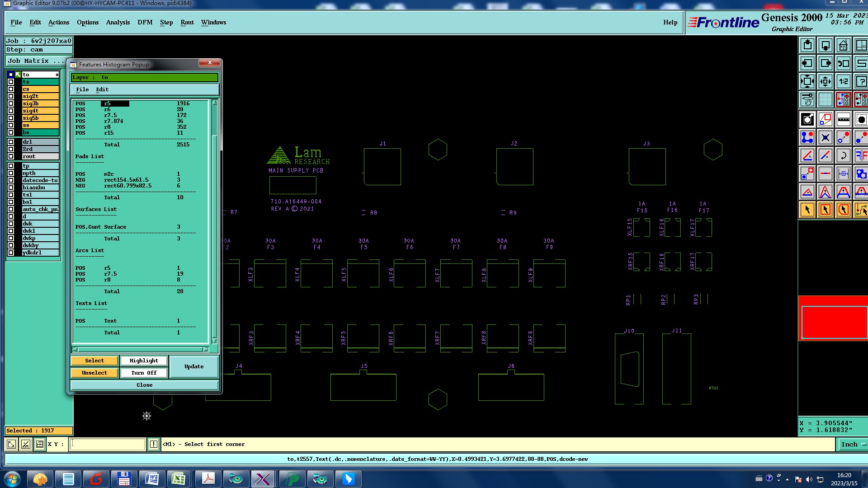Choose the arrow single-select tool
Viewport: 868px width, 488px height.
point(807,210)
